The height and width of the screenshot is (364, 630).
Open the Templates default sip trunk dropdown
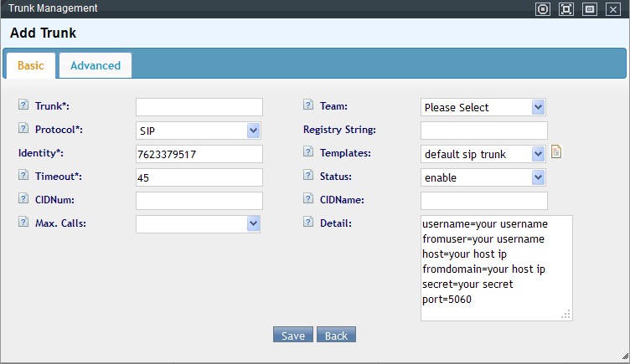[x=483, y=154]
